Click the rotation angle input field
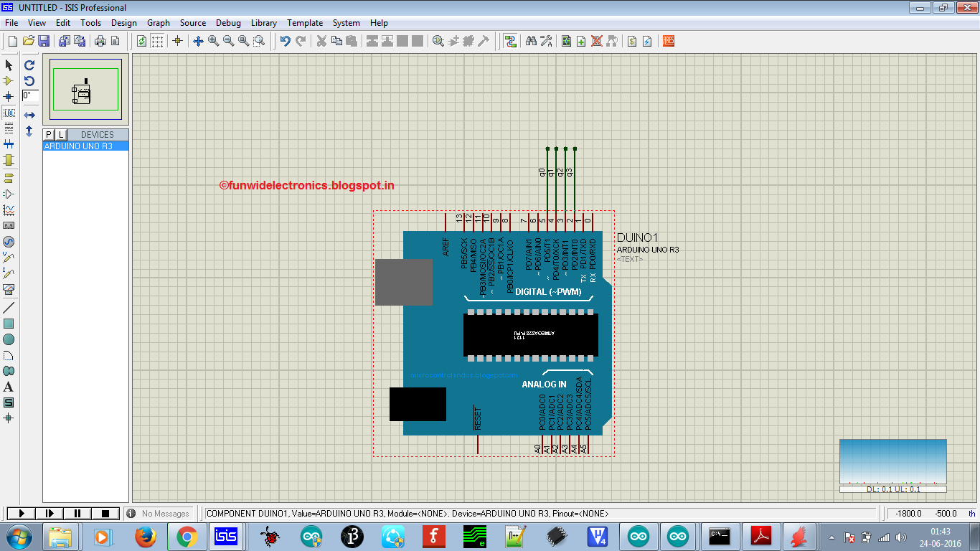Image resolution: width=980 pixels, height=551 pixels. (x=30, y=95)
